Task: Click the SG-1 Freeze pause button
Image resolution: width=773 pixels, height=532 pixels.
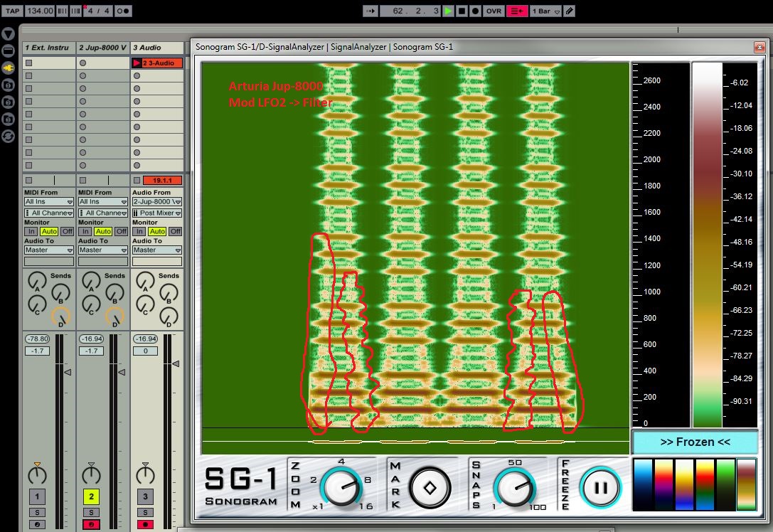Action: pyautogui.click(x=600, y=488)
